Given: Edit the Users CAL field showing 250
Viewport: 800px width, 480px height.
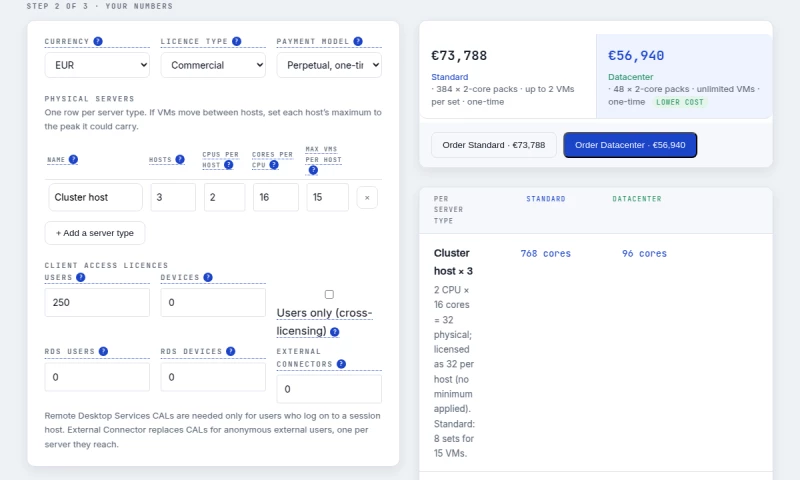Looking at the screenshot, I should click(97, 302).
